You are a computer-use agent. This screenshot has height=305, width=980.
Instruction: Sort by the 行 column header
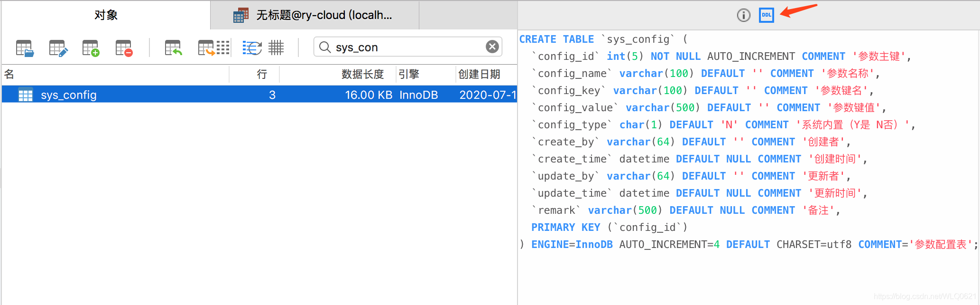[255, 74]
